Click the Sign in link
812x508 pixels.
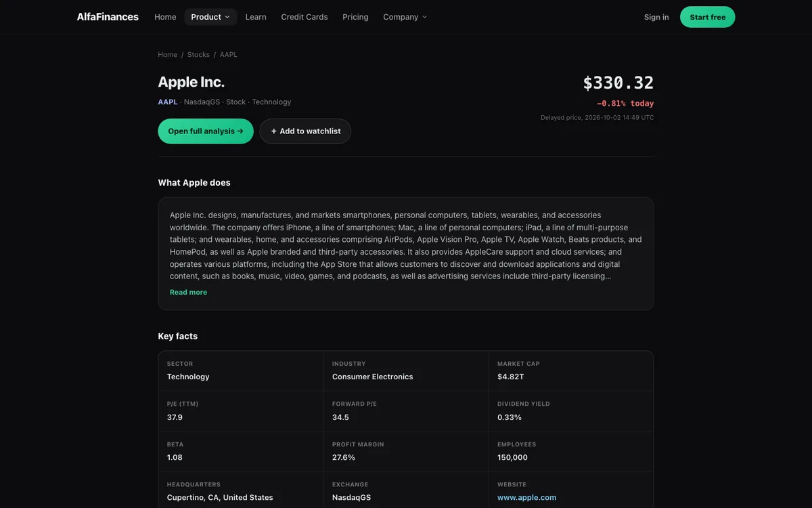pyautogui.click(x=656, y=17)
